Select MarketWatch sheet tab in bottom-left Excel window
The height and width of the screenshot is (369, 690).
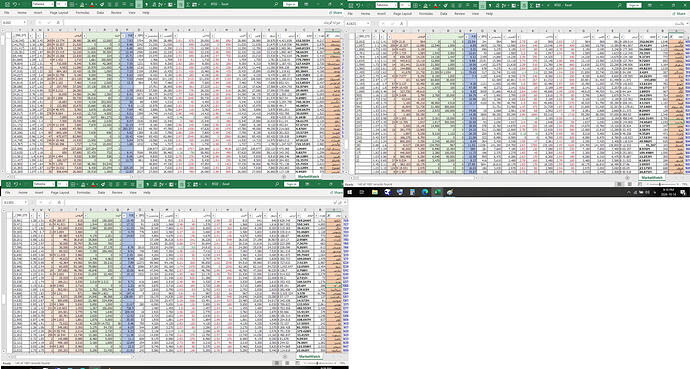[x=310, y=356]
